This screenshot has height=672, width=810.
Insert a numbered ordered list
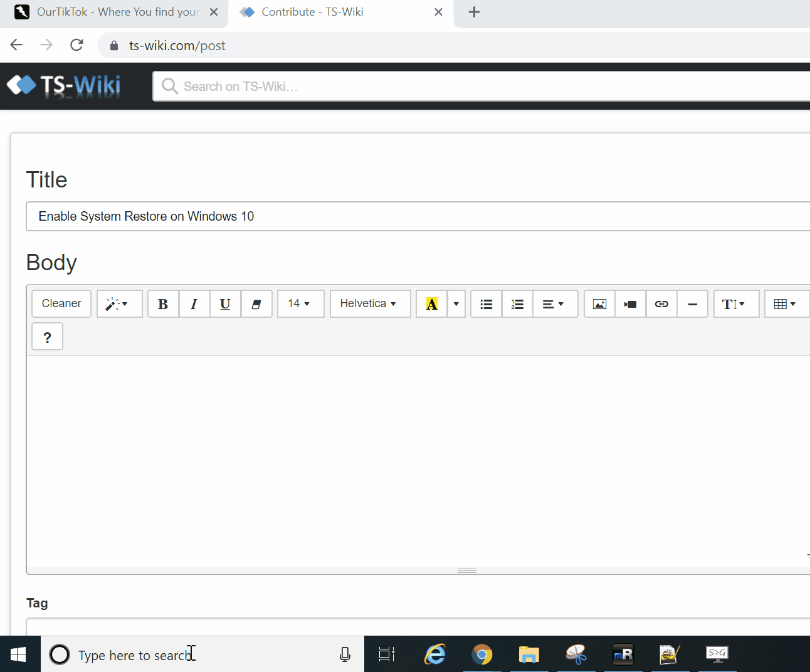(517, 304)
